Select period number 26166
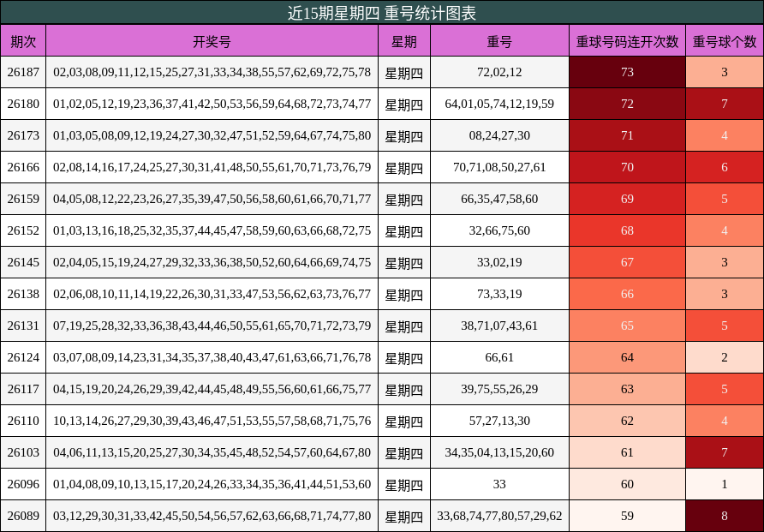 [x=23, y=167]
